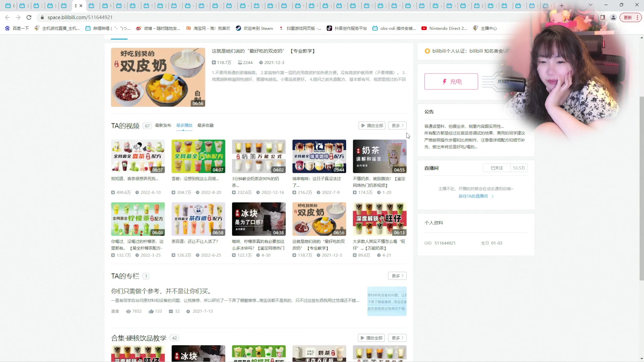Click 播放全部 in TA的视频 section
Viewport: 644px width, 362px height.
click(x=372, y=125)
